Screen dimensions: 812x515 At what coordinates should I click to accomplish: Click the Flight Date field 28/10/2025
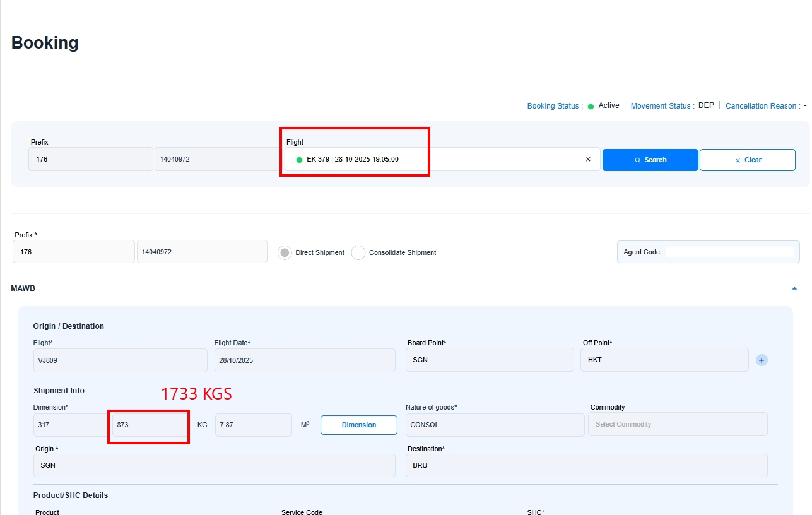tap(304, 360)
